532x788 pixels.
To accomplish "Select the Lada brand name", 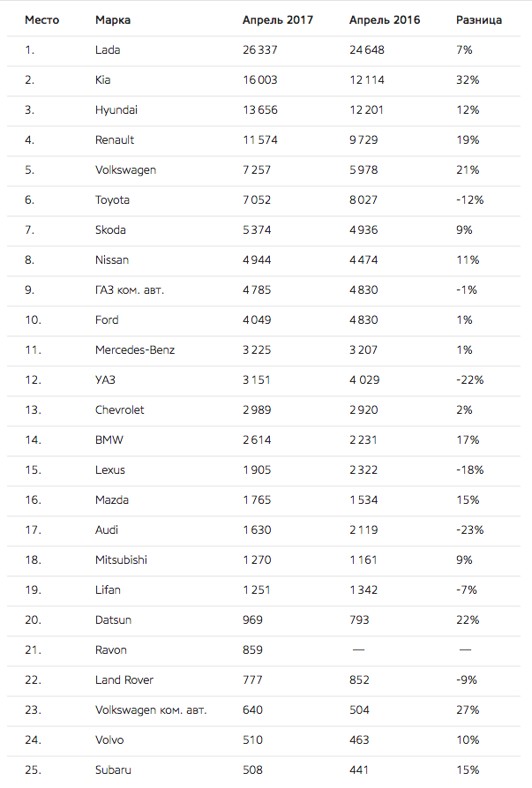I will point(108,49).
